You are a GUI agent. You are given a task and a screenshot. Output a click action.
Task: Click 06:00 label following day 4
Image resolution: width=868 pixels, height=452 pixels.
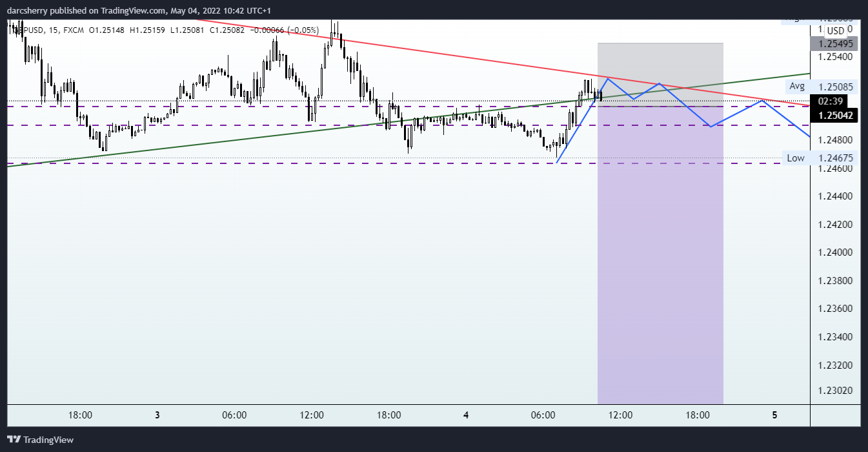tap(543, 415)
